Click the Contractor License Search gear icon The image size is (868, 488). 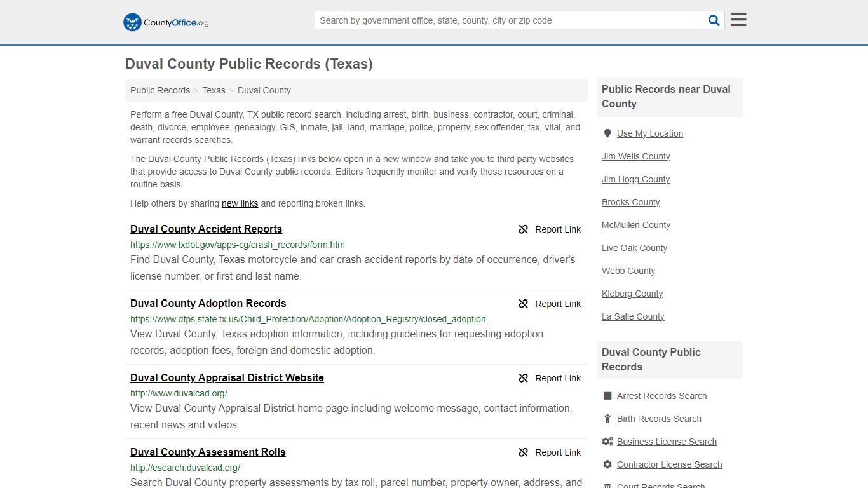[607, 464]
